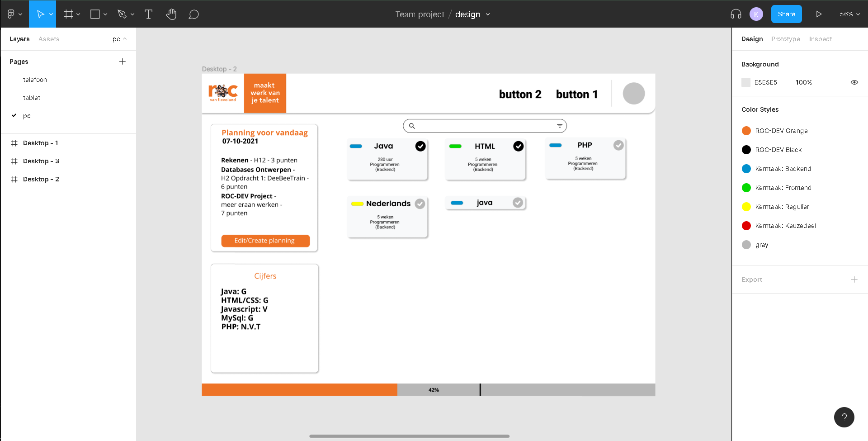
Task: Present prototype with play icon
Action: (x=819, y=14)
